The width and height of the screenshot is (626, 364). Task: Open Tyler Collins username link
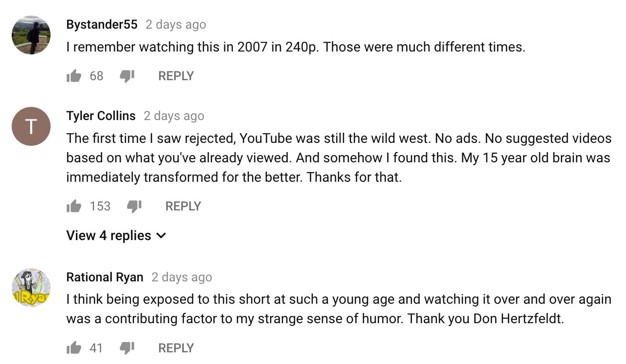click(101, 116)
